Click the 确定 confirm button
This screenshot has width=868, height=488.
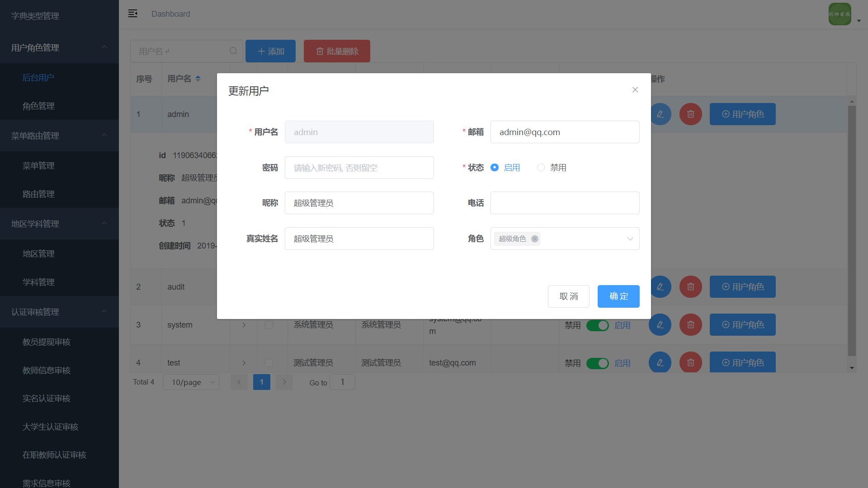click(618, 296)
